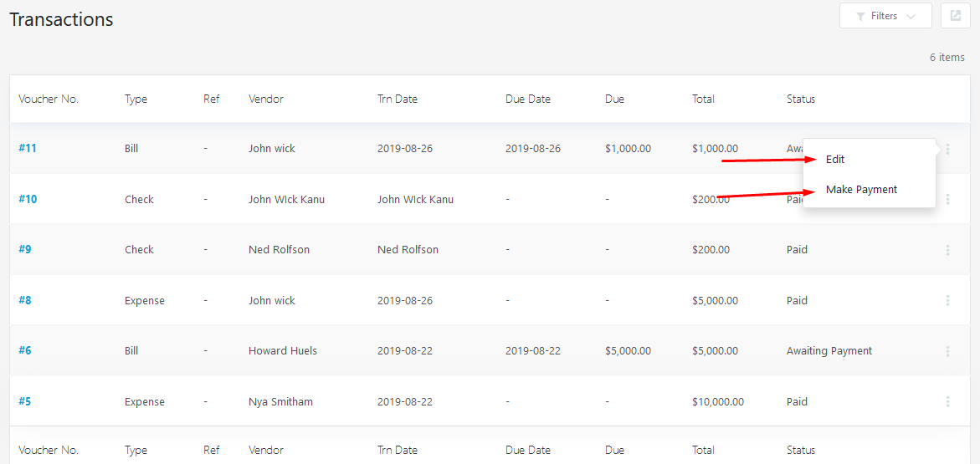The image size is (980, 464).
Task: Open the three-dot menu for voucher #10
Action: click(947, 199)
